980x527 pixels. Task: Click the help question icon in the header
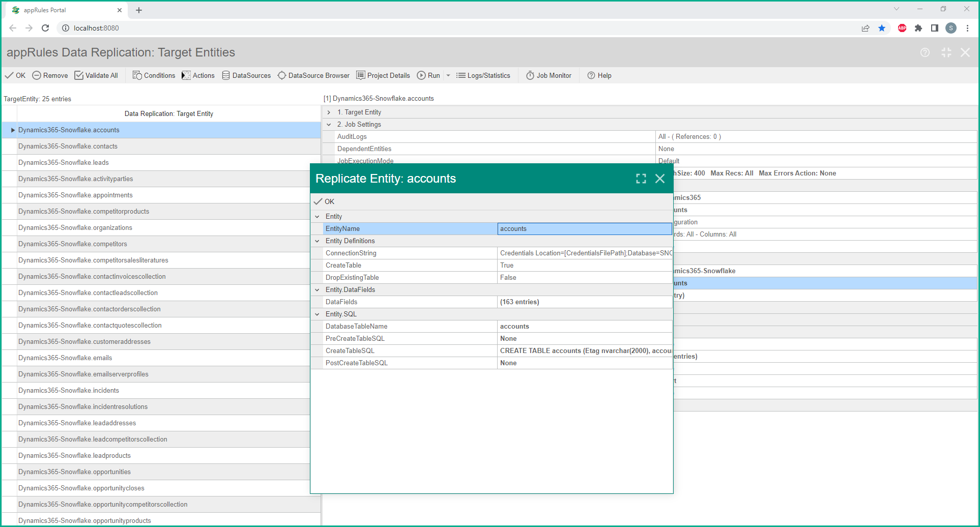tap(925, 52)
